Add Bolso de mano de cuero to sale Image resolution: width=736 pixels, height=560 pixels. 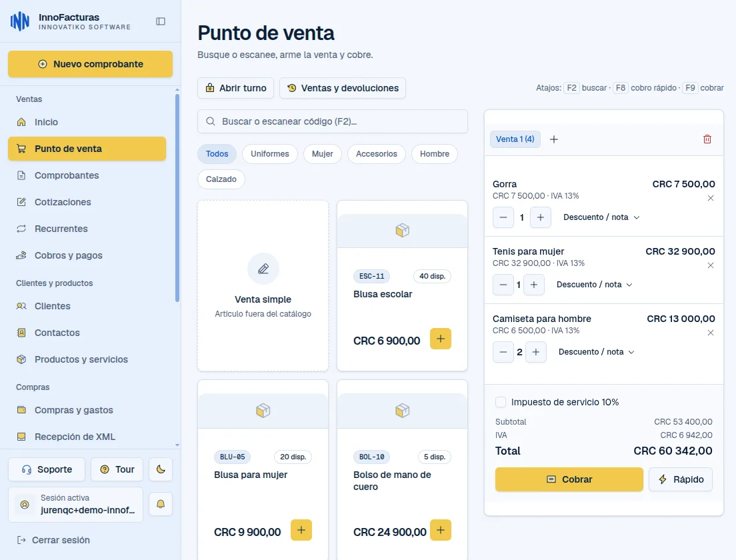[x=440, y=530]
